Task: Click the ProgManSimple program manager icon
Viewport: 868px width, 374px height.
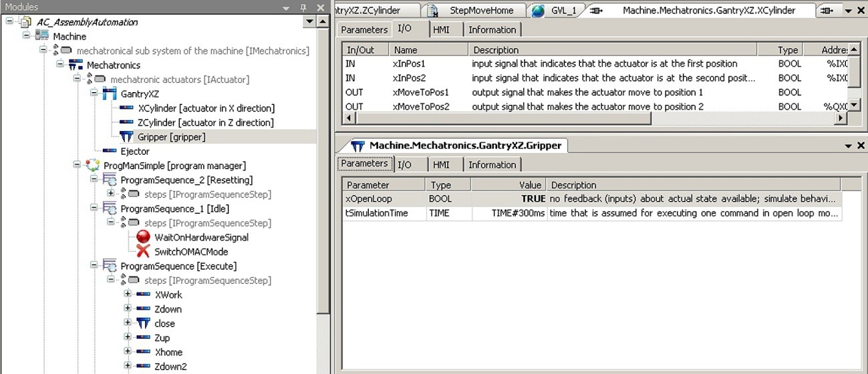Action: 93,165
